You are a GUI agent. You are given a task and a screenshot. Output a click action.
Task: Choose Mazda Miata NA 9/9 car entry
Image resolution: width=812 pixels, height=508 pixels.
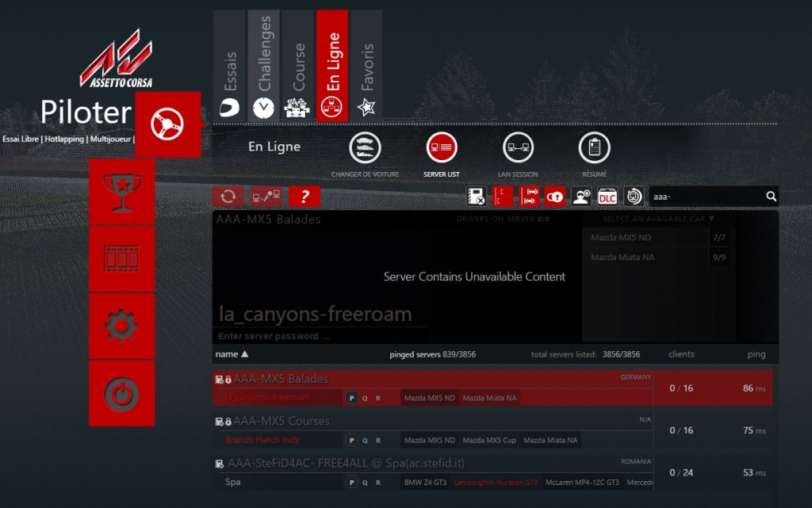[x=658, y=257]
